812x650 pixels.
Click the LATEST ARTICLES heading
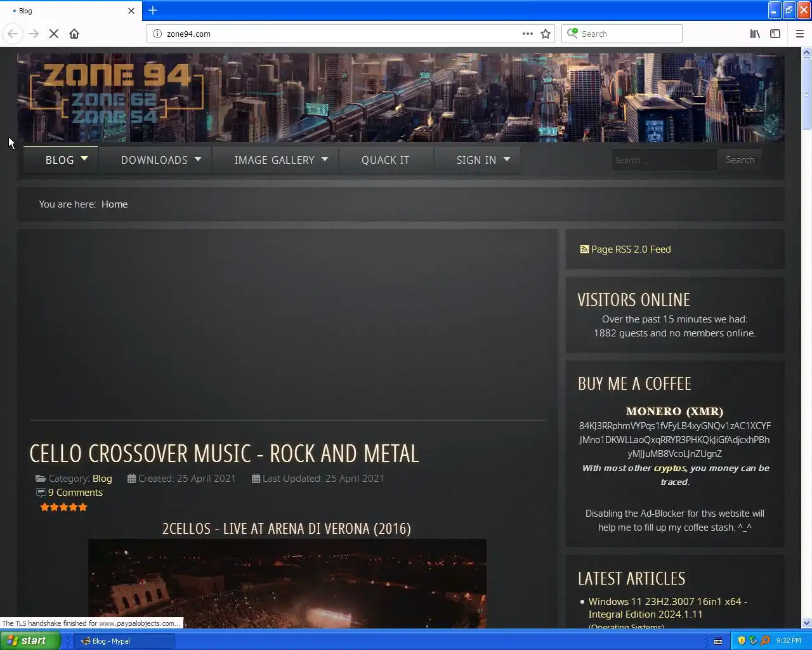632,578
